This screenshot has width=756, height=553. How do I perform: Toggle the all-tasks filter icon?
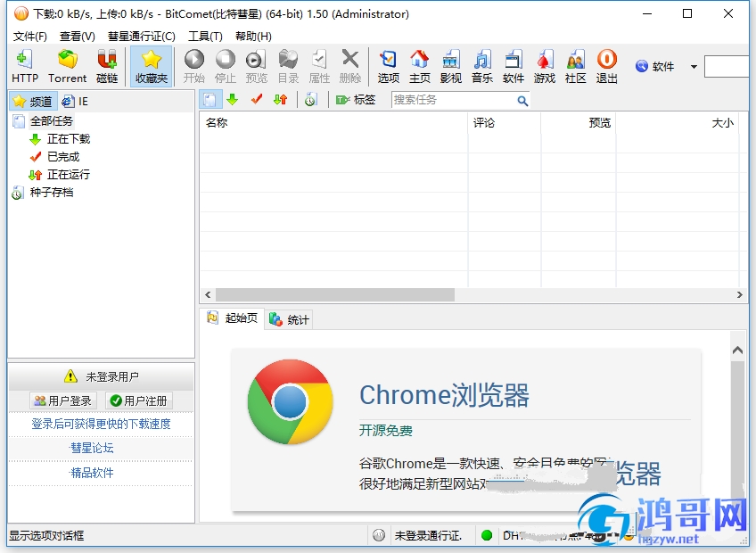coord(210,100)
